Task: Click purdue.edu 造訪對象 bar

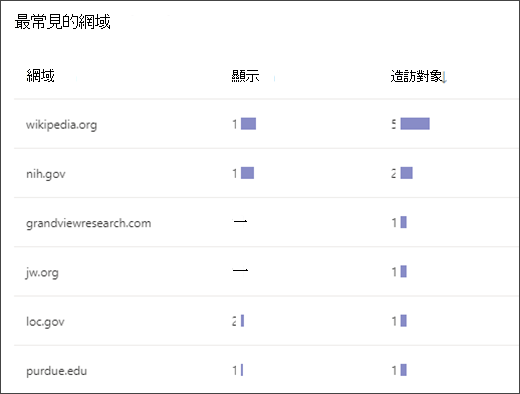Action: coord(404,370)
